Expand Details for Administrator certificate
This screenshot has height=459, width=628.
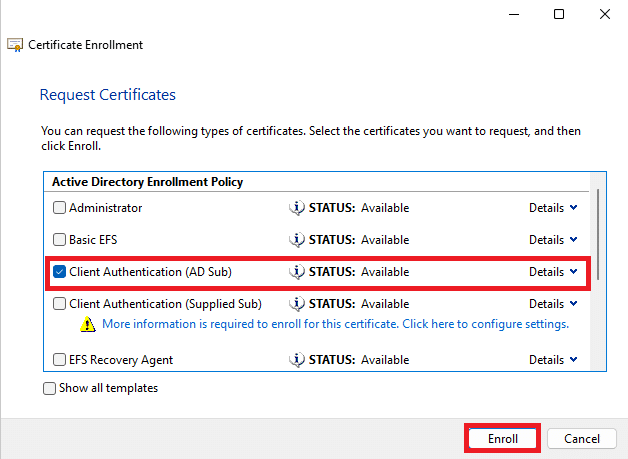tap(553, 208)
